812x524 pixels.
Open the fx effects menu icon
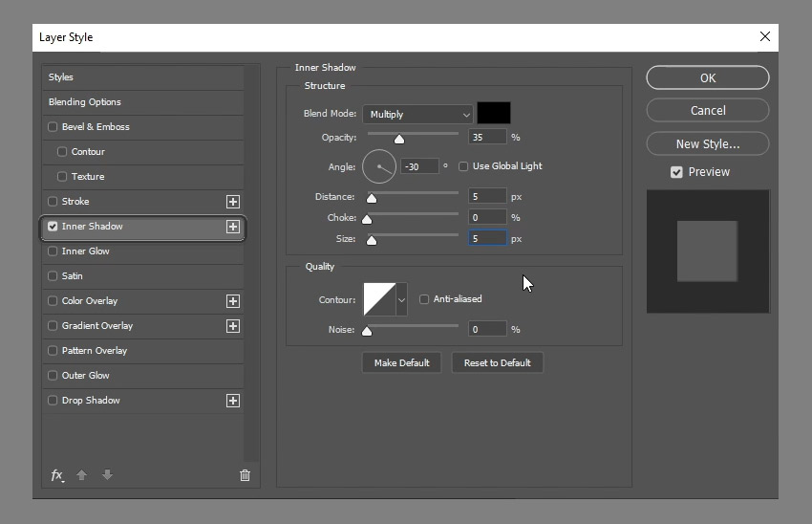pyautogui.click(x=57, y=475)
